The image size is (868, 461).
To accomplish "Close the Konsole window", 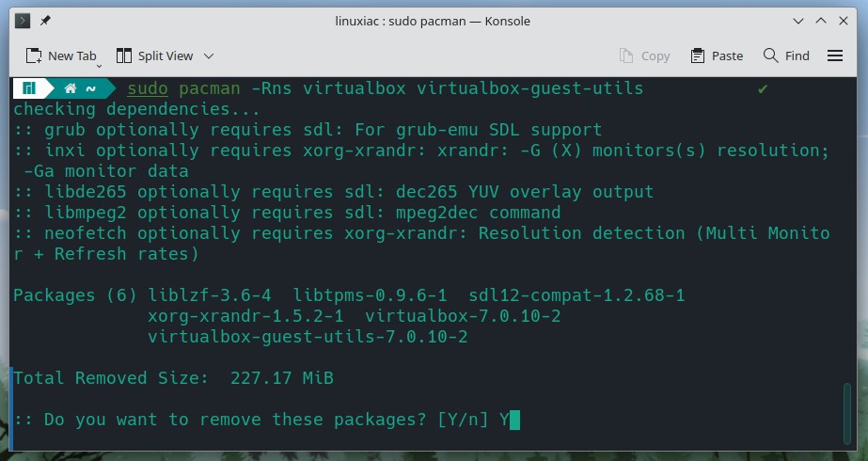I will pyautogui.click(x=844, y=21).
